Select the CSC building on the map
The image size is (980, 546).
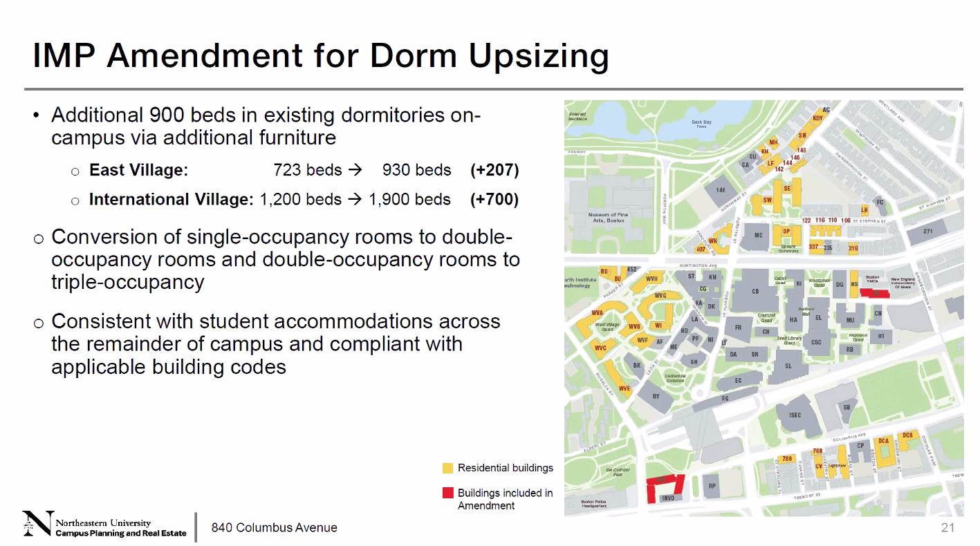click(816, 342)
